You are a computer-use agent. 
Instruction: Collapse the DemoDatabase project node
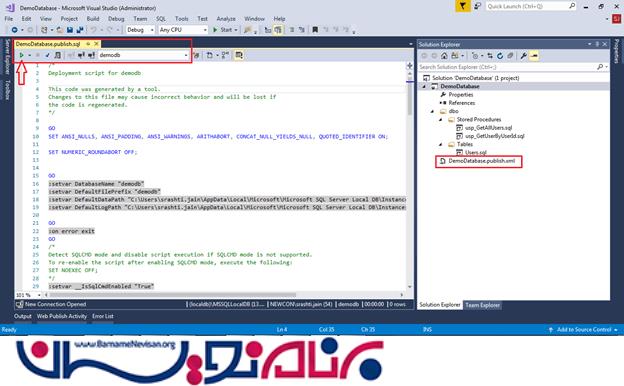(x=424, y=86)
